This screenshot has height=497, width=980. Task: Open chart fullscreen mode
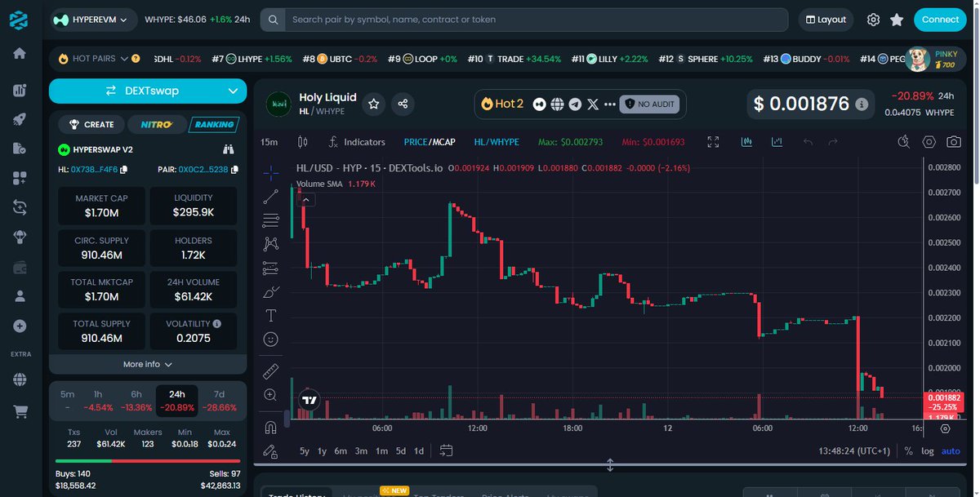pos(713,142)
